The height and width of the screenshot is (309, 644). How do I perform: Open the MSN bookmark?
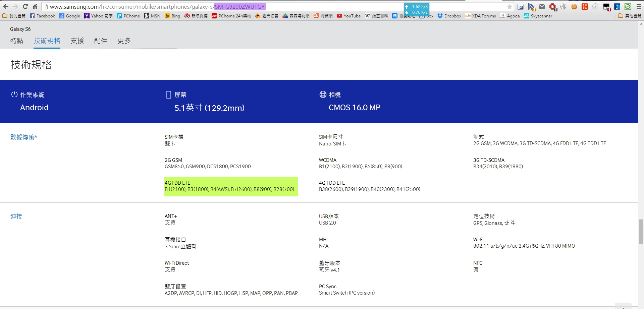click(x=152, y=16)
